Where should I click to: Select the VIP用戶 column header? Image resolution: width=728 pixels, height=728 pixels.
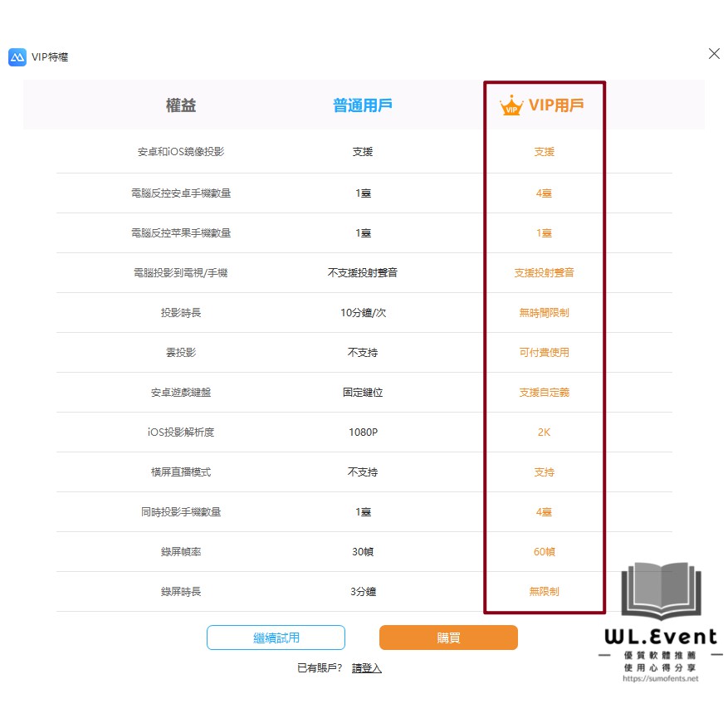coord(556,105)
